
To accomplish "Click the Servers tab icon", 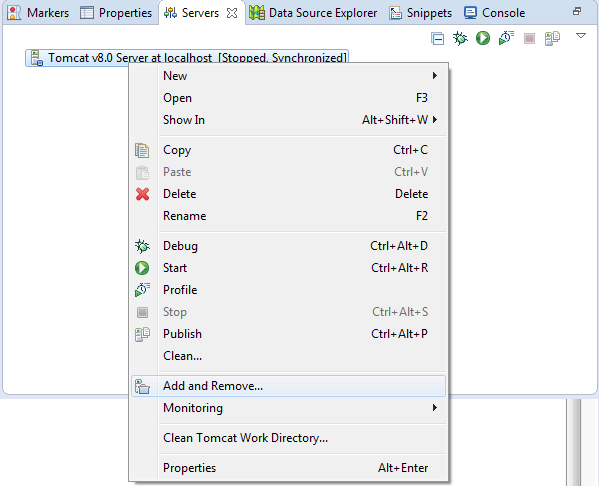I will pyautogui.click(x=170, y=13).
